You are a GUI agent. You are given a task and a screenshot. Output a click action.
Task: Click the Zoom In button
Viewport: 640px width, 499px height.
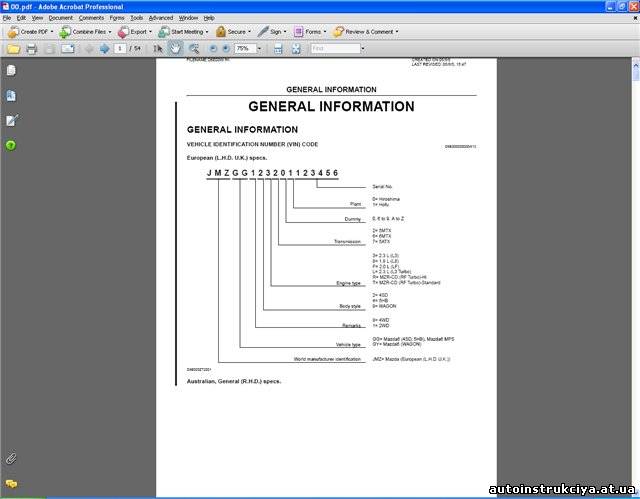(x=226, y=49)
